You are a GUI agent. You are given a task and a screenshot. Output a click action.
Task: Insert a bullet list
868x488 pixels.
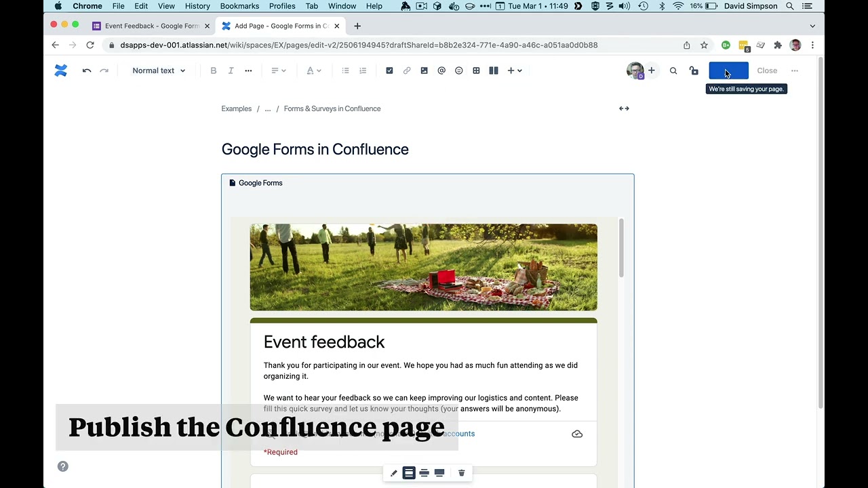tap(345, 70)
